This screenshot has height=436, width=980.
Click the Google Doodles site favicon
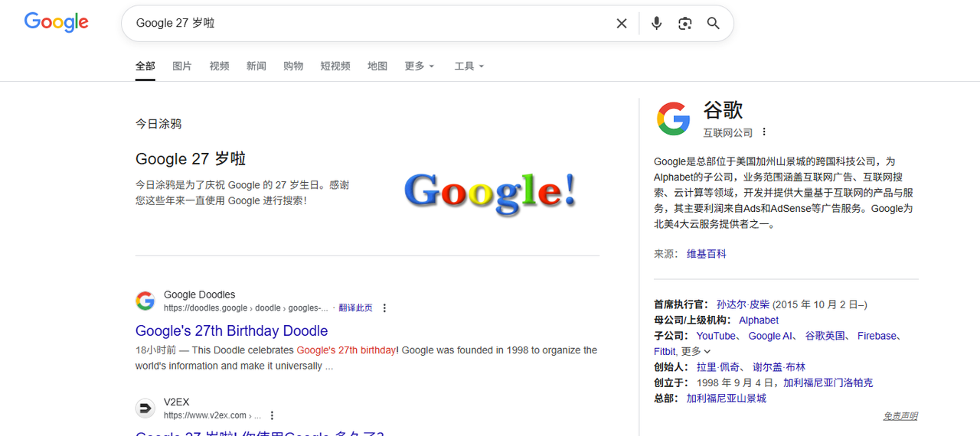[x=145, y=301]
